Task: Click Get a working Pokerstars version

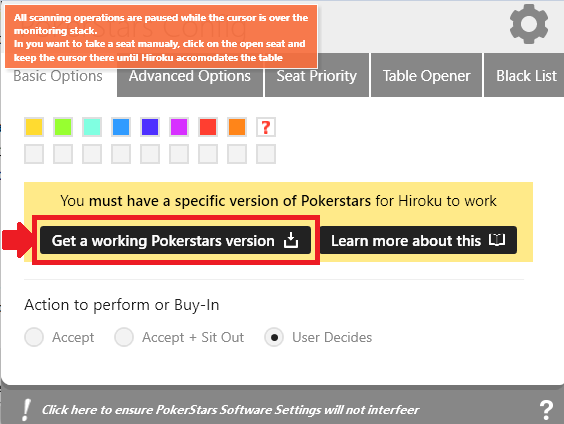Action: [x=176, y=240]
